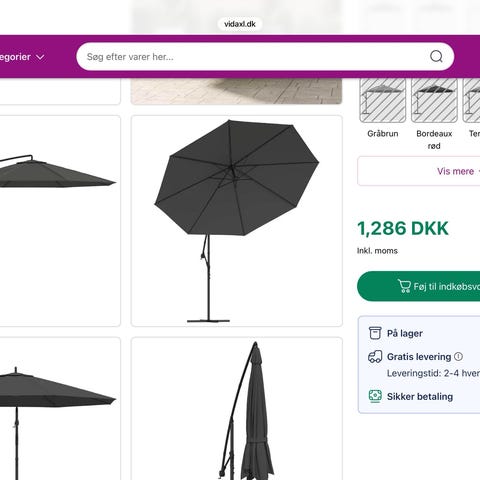Click the shopping cart icon on green button
The image size is (480, 480).
(404, 286)
